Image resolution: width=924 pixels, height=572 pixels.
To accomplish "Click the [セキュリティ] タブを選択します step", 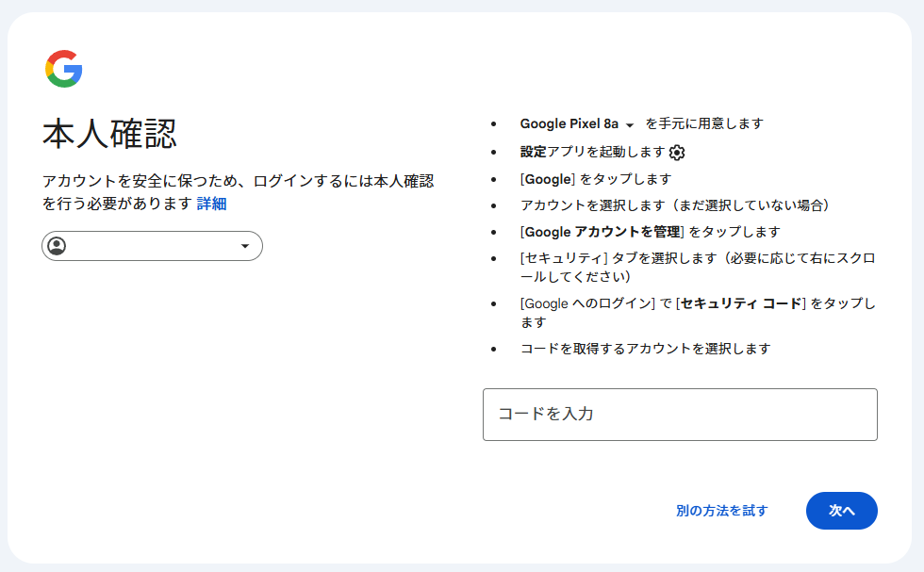I will 698,268.
